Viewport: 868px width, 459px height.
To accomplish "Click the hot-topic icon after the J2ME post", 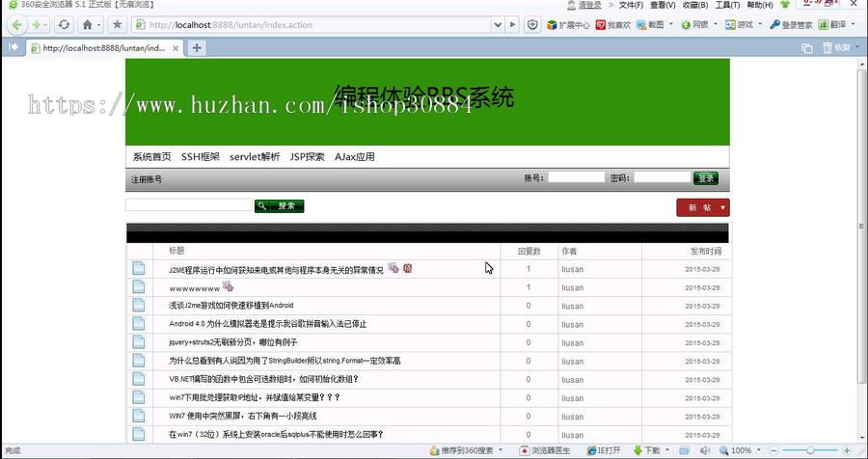I will pyautogui.click(x=393, y=268).
